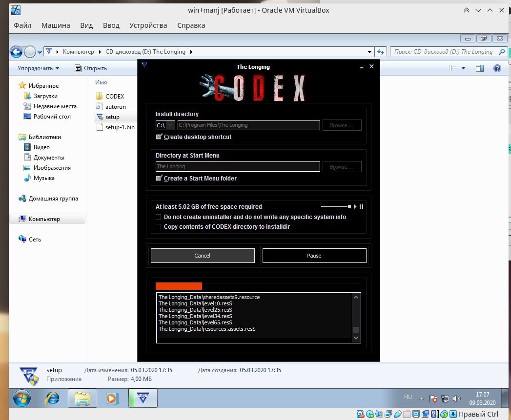511x420 pixels.
Task: Enable Do not create uninstaller option
Action: click(159, 217)
